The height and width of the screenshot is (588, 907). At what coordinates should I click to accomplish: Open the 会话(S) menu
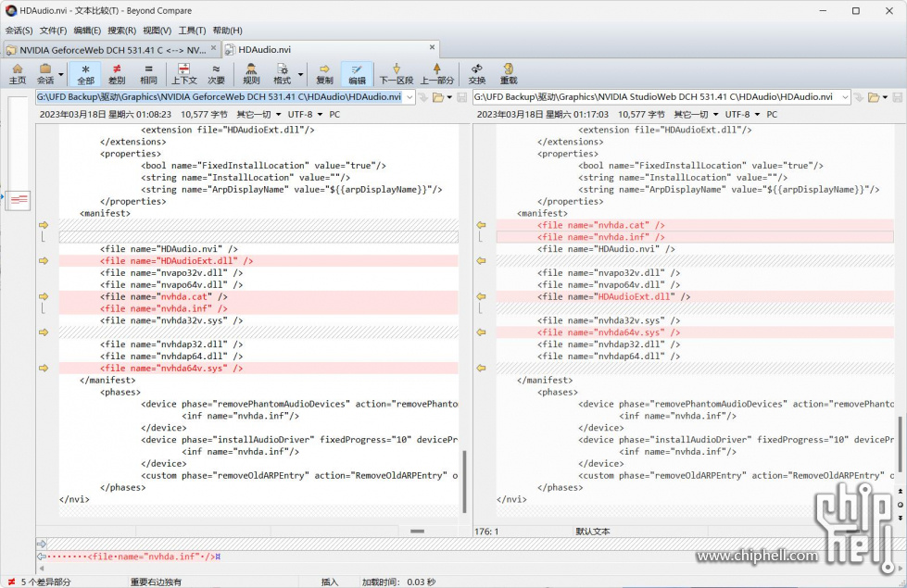[x=19, y=31]
